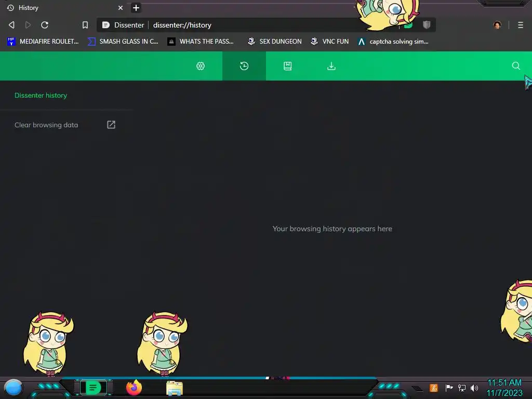
Task: Open Bookmarks icon in green toolbar
Action: (x=288, y=66)
